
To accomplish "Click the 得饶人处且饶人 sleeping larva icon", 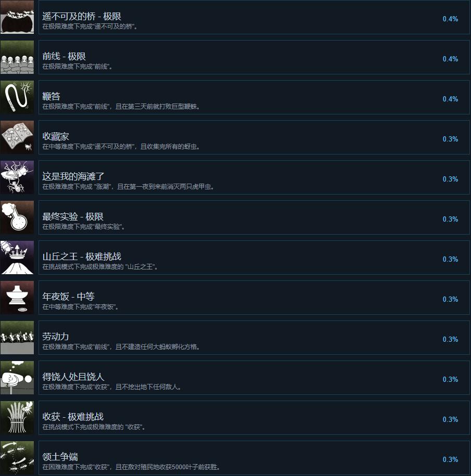I will (x=17, y=378).
